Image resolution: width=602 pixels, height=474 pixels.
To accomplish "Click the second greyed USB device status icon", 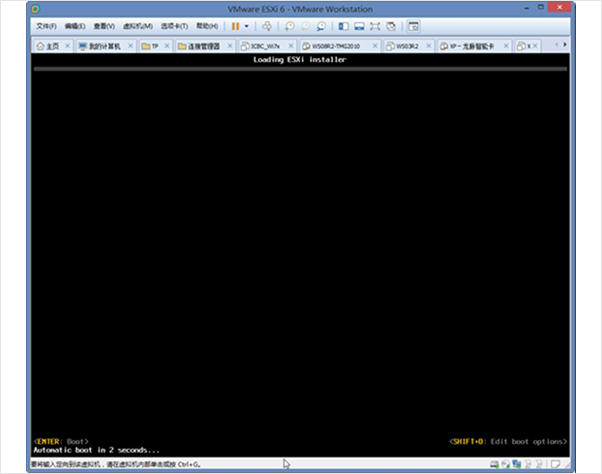I will (539, 464).
